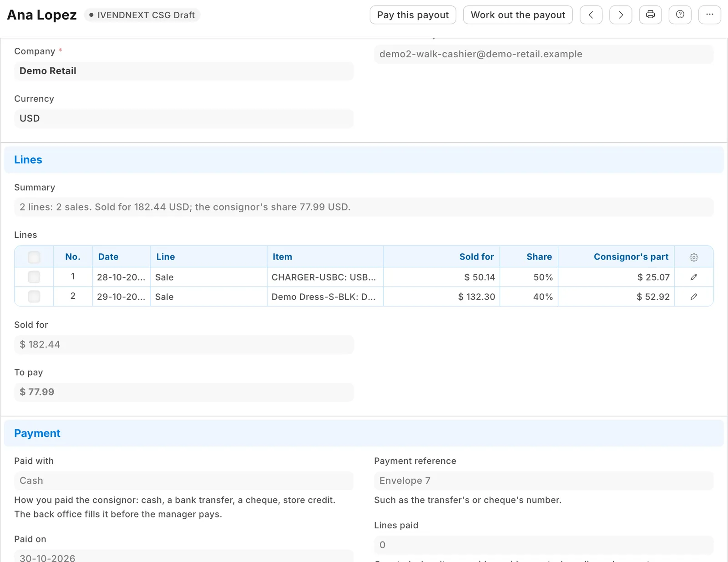Click the Sold for $ 182.44 field
Image resolution: width=728 pixels, height=562 pixels.
click(184, 344)
